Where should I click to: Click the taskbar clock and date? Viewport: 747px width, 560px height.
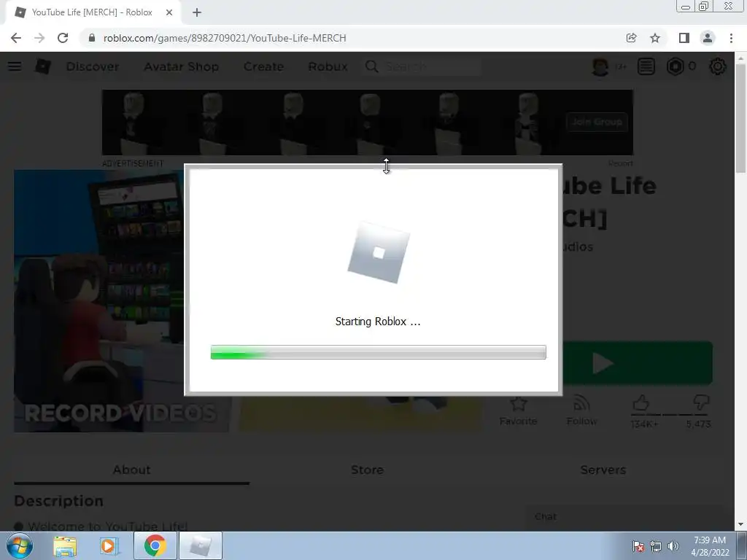click(710, 546)
